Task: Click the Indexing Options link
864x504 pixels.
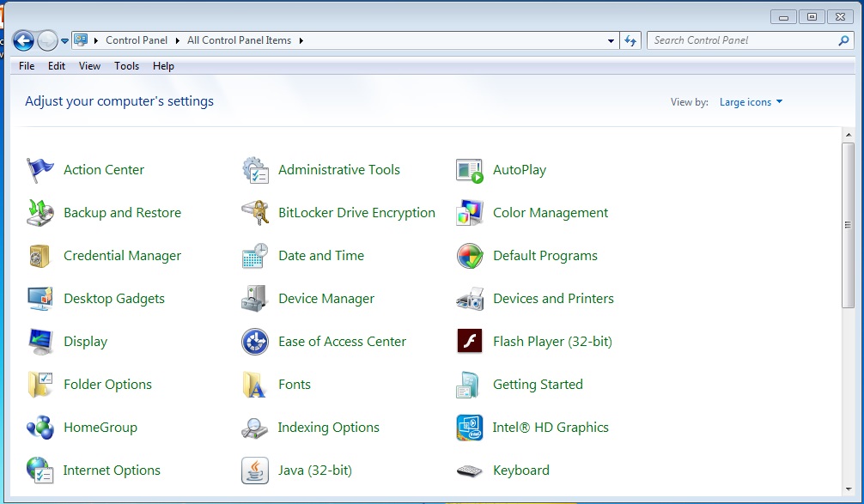Action: pyautogui.click(x=328, y=428)
